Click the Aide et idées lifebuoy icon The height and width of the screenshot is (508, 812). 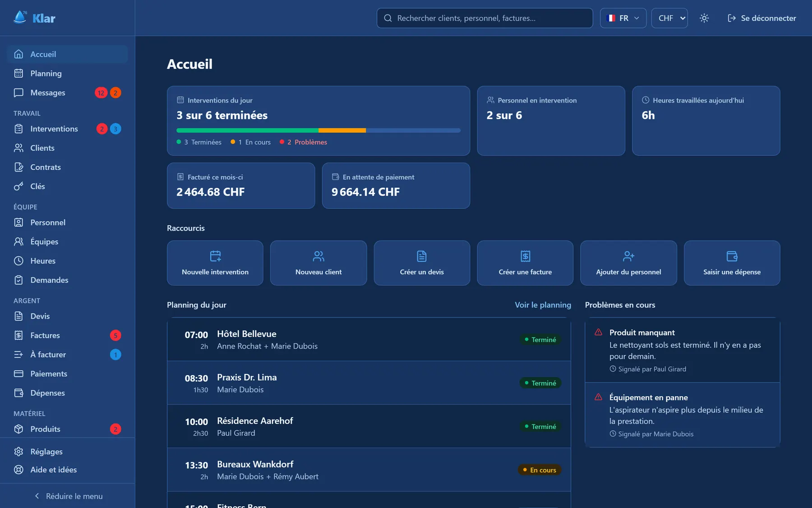(18, 470)
